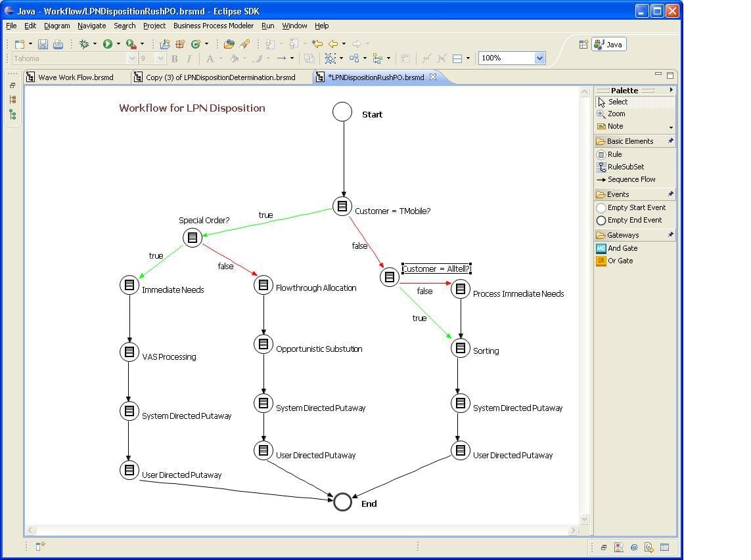The width and height of the screenshot is (751, 560).
Task: Pin the Basic Elements palette drawer
Action: pos(671,140)
